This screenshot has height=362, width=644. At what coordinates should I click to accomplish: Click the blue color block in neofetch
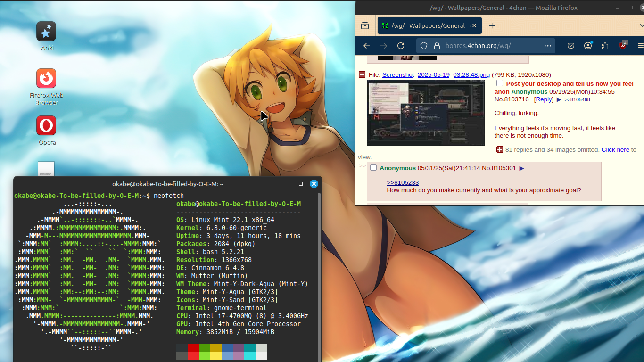227,348
